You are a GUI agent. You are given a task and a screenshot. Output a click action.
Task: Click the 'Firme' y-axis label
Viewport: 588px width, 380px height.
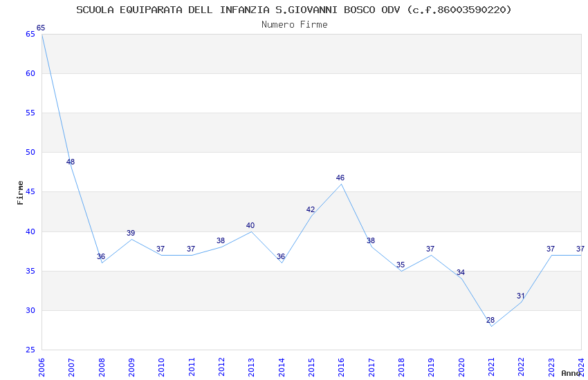click(x=20, y=192)
